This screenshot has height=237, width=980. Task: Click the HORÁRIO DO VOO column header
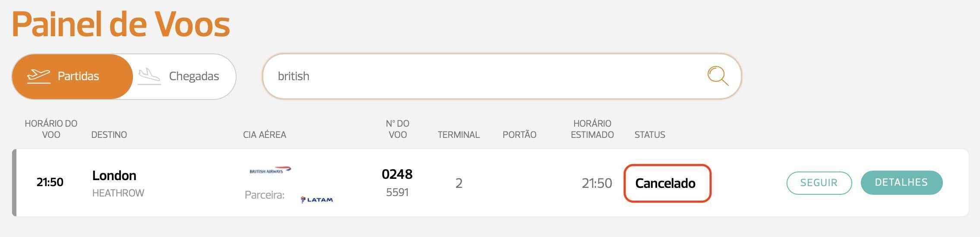coord(51,129)
